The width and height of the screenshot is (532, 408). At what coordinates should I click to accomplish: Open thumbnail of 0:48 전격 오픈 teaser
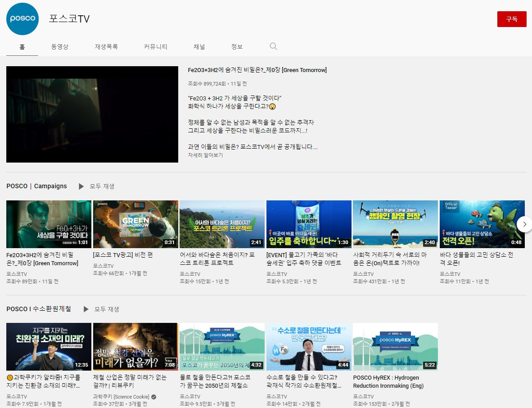point(482,224)
